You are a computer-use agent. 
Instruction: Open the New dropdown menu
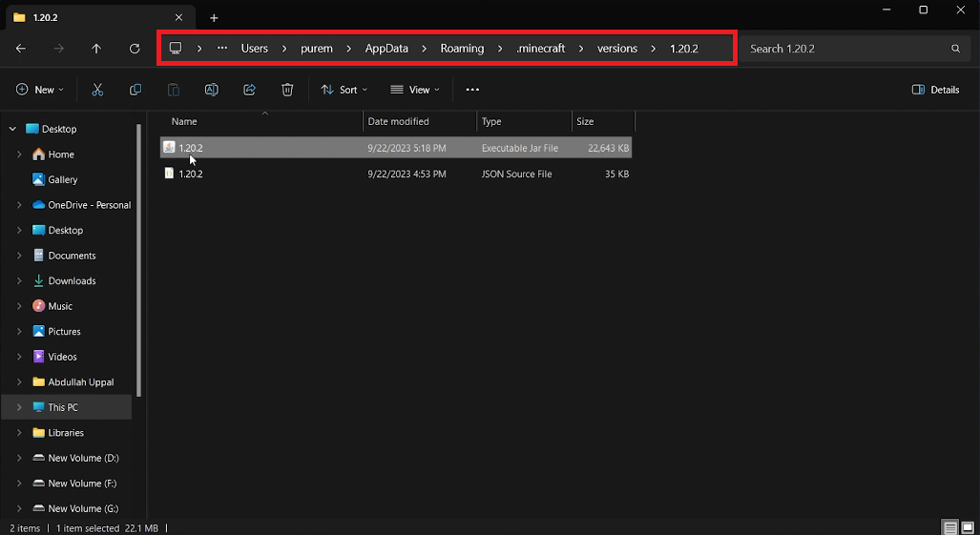point(40,90)
